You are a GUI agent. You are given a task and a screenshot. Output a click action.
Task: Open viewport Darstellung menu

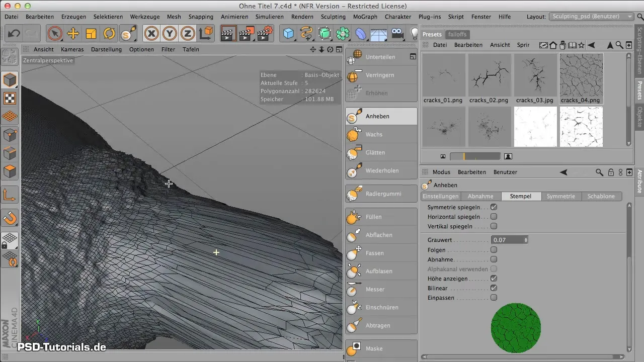[106, 49]
